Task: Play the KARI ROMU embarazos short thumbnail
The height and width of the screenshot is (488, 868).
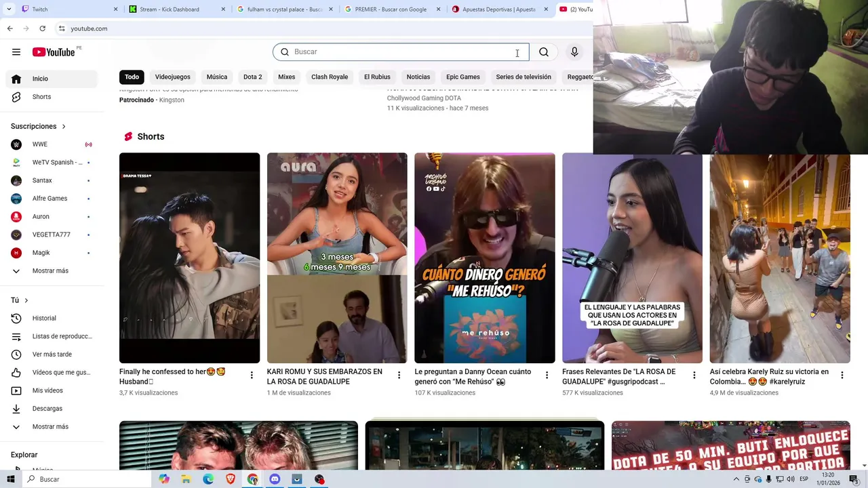Action: 337,258
